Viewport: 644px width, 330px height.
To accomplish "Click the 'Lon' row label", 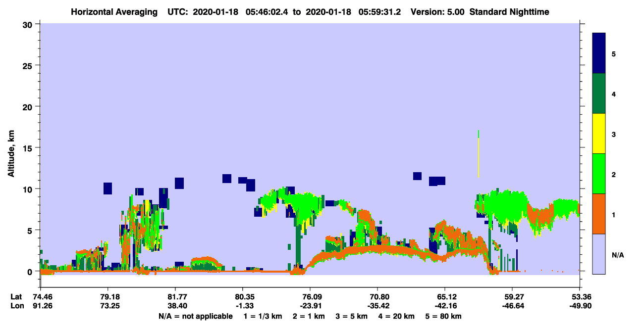I will point(16,306).
